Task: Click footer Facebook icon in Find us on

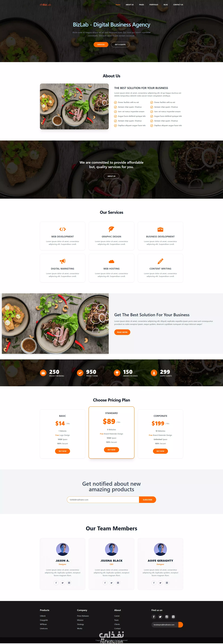Action: [154, 617]
